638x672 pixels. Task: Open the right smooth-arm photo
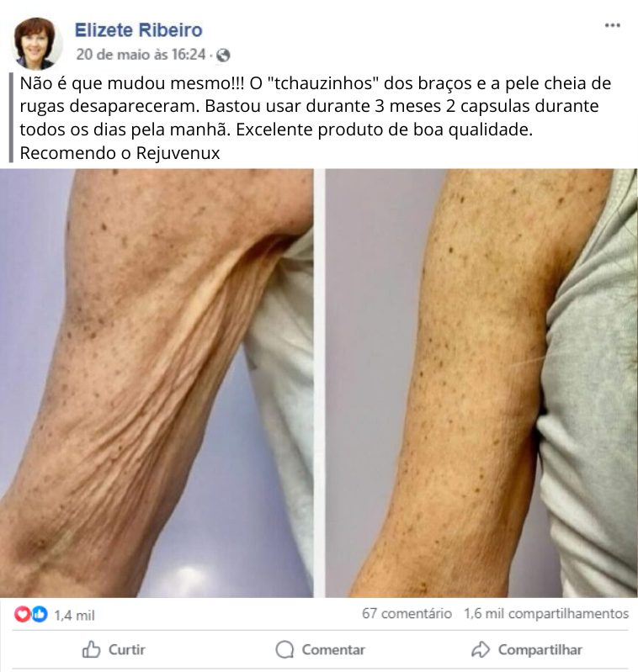point(481,384)
